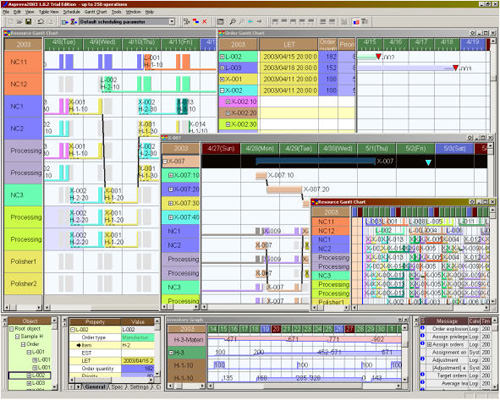The height and width of the screenshot is (400, 500).
Task: Click LET column header in Order Gantt
Action: (289, 44)
